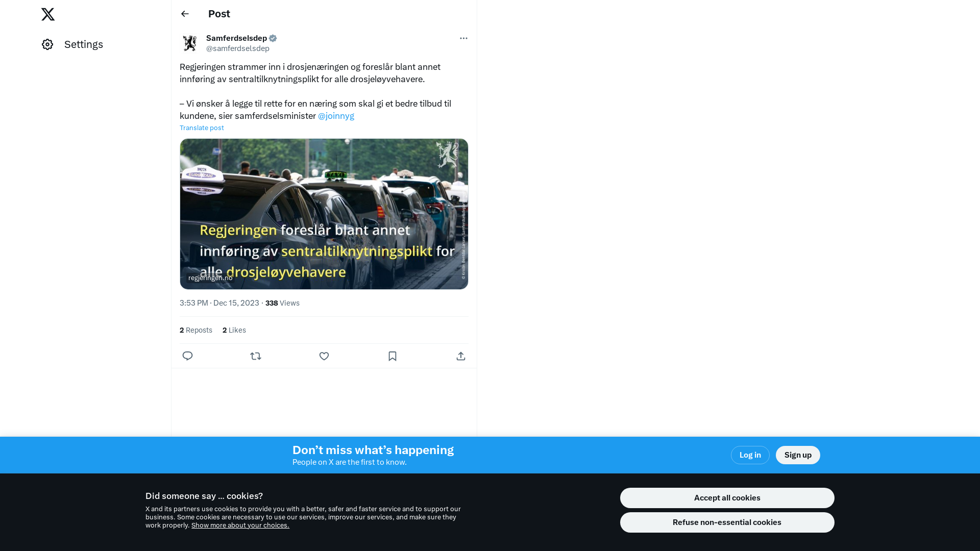Bookmark the post
The width and height of the screenshot is (980, 551).
point(393,356)
